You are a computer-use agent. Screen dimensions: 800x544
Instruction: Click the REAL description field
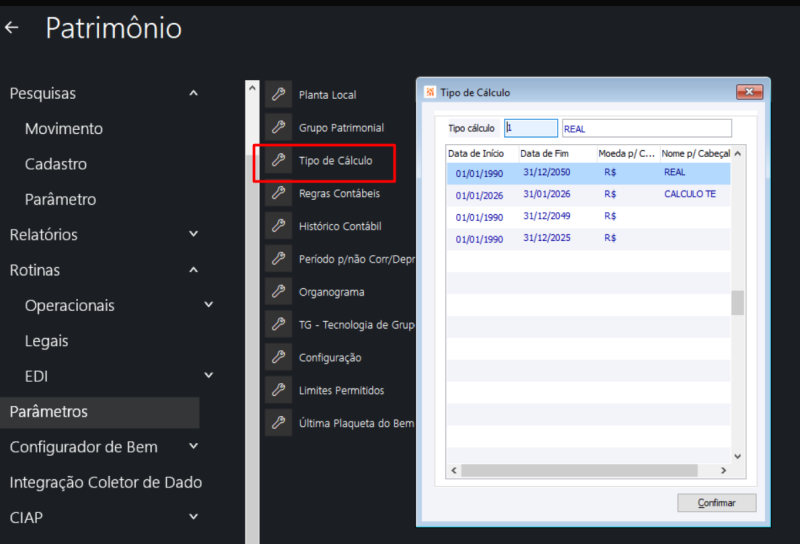pyautogui.click(x=646, y=128)
